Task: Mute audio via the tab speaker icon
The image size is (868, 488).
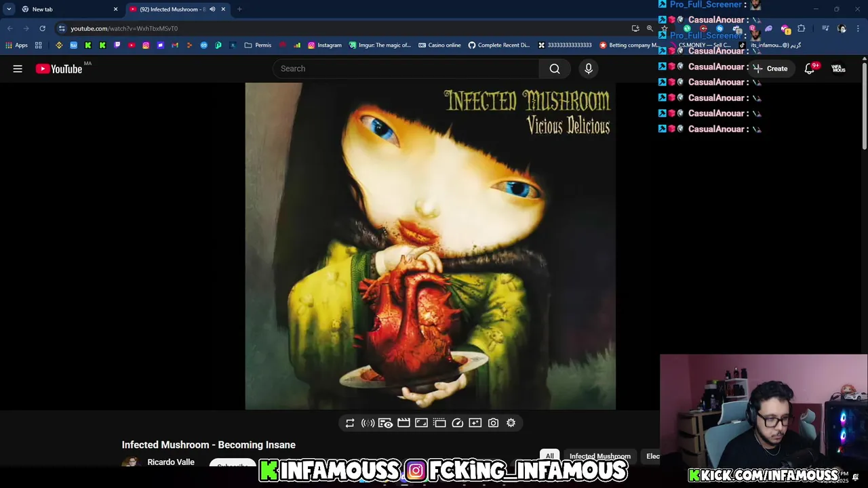Action: [x=212, y=9]
